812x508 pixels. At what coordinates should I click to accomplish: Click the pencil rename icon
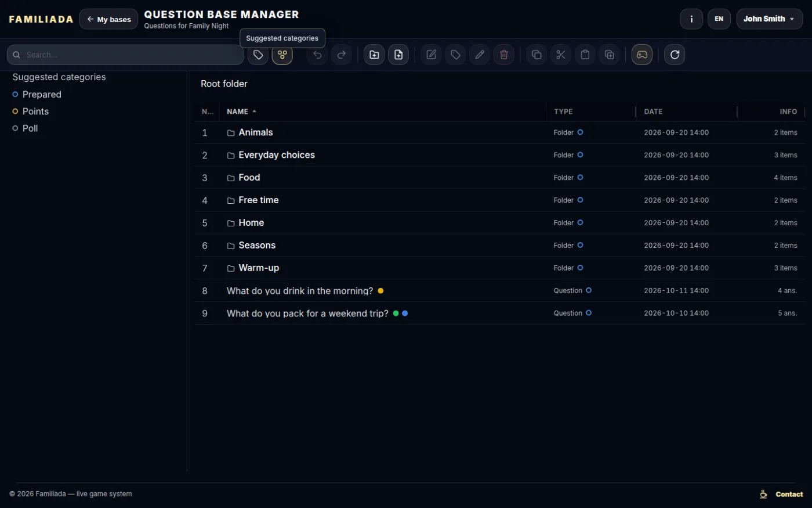tap(480, 55)
